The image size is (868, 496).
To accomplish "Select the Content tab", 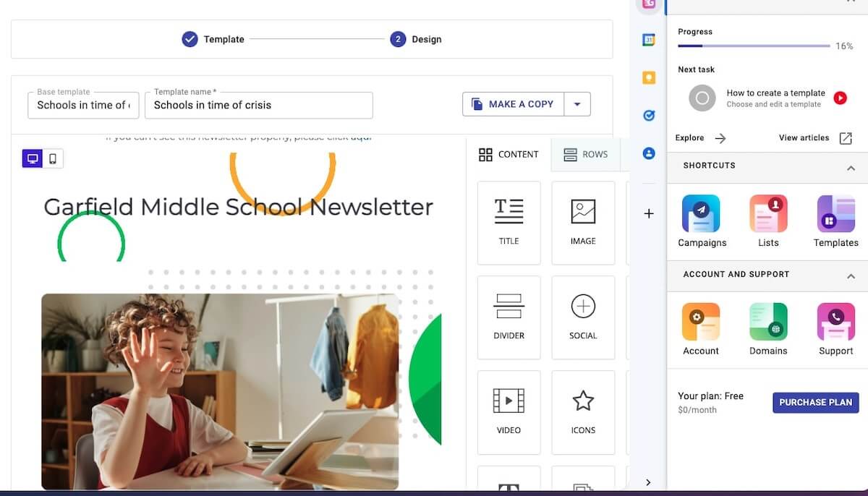I will pos(509,154).
